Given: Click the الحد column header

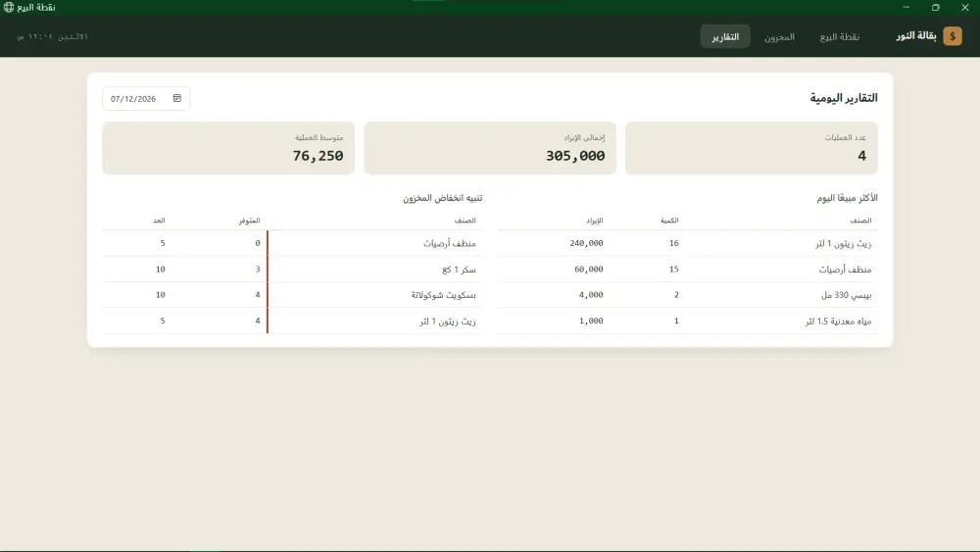Looking at the screenshot, I should point(159,220).
